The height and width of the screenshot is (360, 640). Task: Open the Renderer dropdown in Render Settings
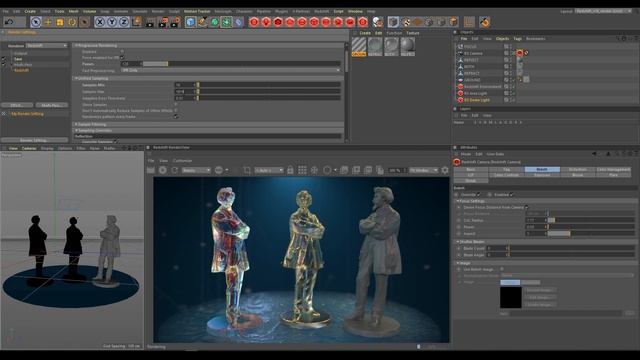[47, 46]
